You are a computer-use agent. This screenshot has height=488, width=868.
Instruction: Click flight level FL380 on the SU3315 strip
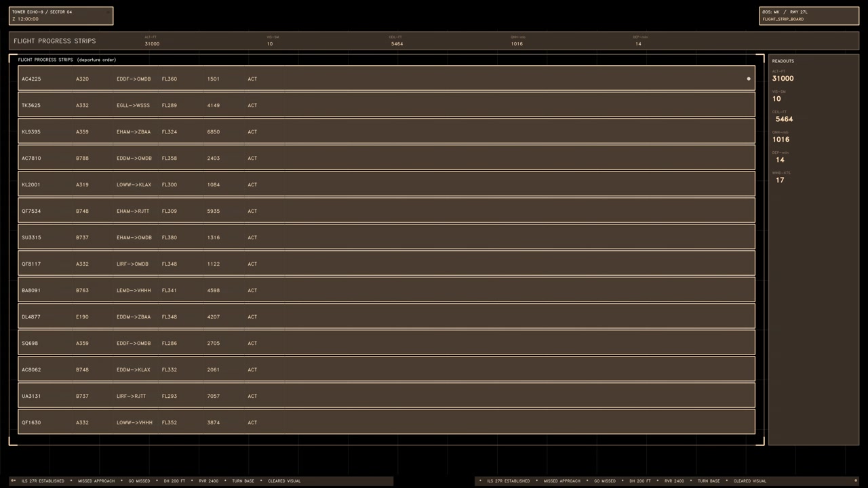click(170, 238)
